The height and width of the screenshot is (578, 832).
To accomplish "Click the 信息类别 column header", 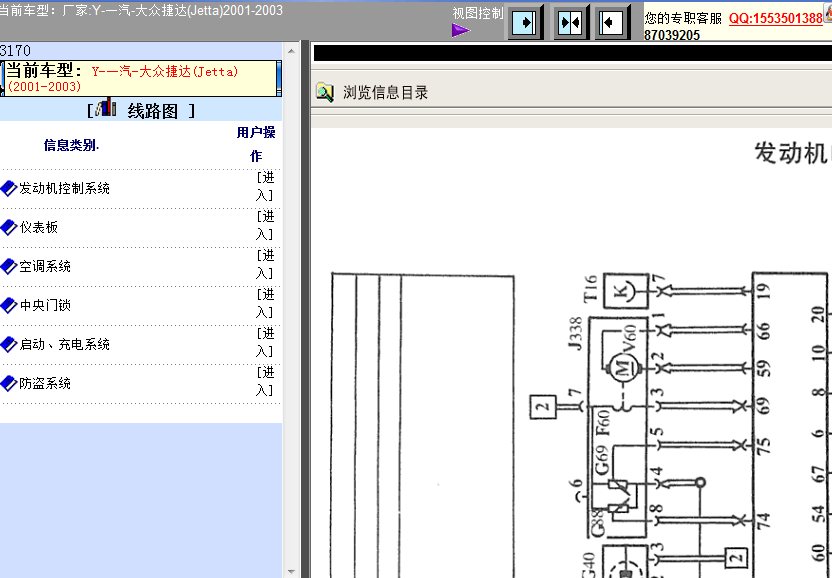I will coord(71,145).
